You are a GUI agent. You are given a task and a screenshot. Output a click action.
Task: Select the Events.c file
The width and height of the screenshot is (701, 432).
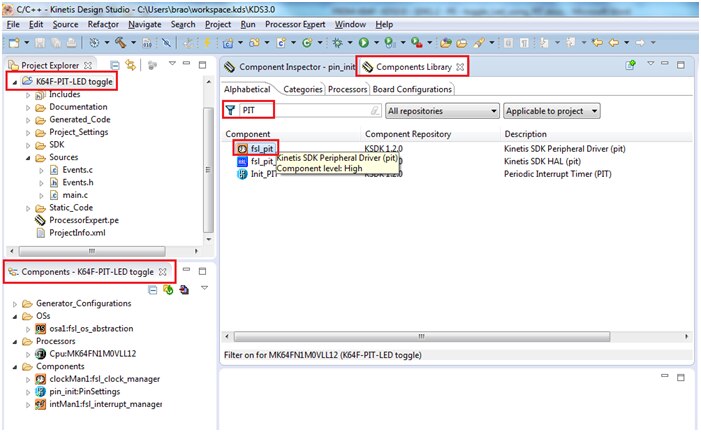77,170
